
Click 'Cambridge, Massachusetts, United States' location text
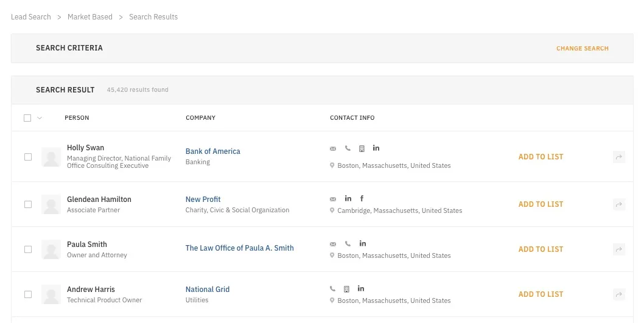[x=400, y=210]
